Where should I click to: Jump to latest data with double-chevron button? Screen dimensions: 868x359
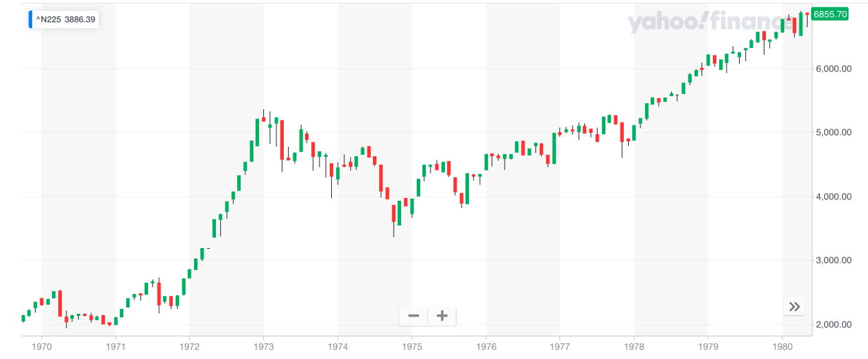[x=794, y=307]
